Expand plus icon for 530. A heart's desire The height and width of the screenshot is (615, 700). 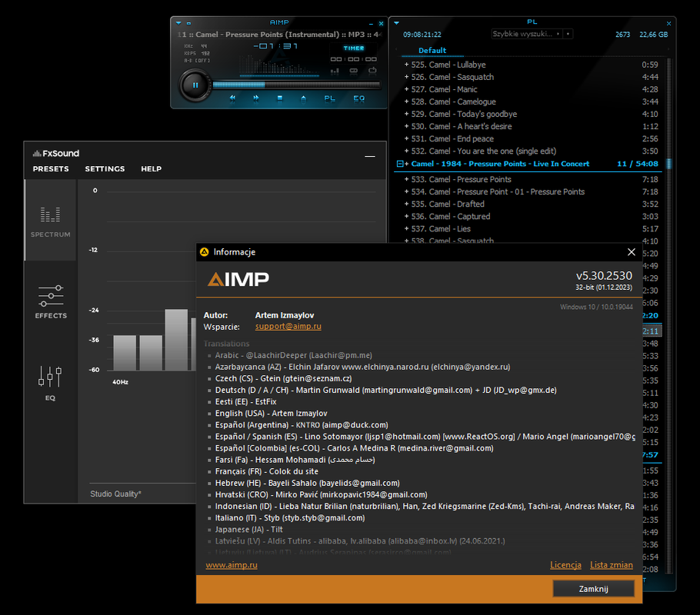click(x=406, y=126)
